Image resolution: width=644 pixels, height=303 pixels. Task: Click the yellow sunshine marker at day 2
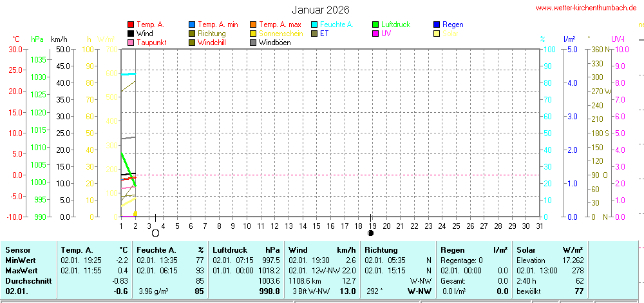[x=135, y=213]
